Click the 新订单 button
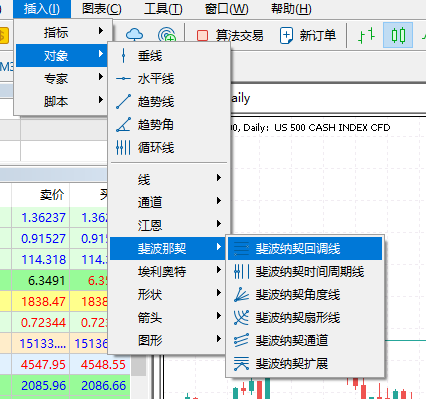 coord(307,35)
